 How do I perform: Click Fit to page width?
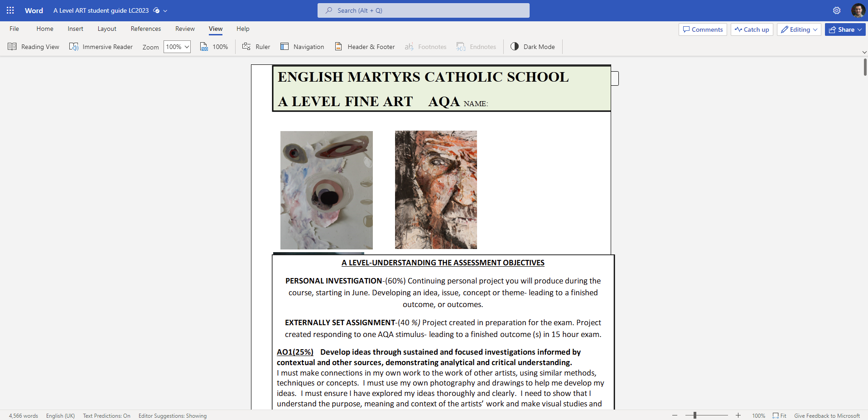click(780, 416)
